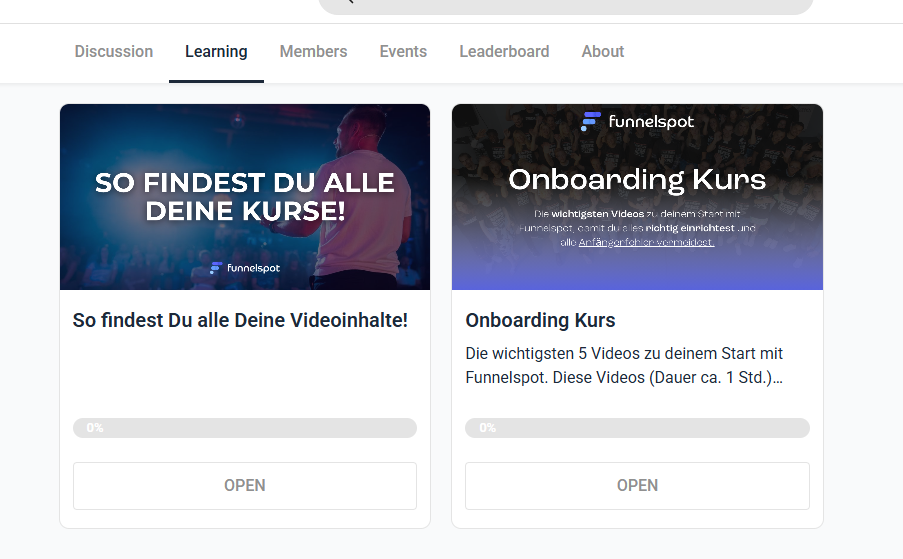903x559 pixels.
Task: Open the 'So findest Du alle Deine Videoinhalte!' course button
Action: tap(245, 486)
